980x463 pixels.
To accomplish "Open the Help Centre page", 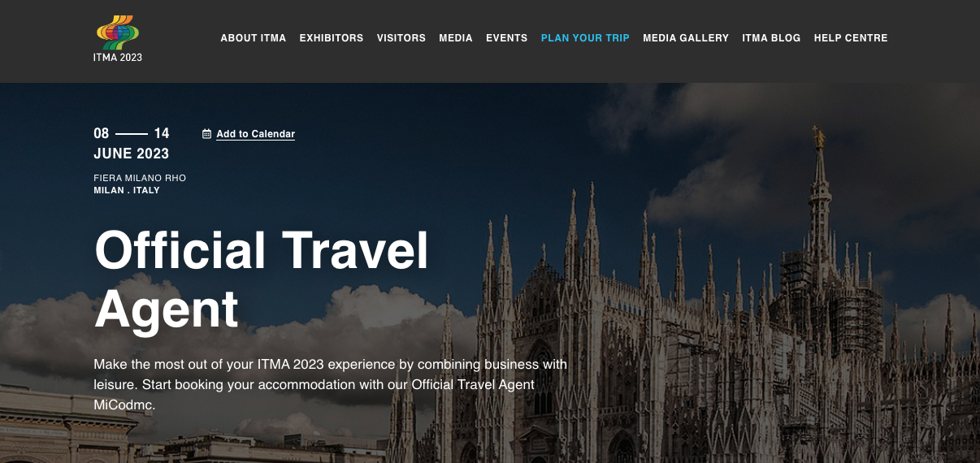I will [x=851, y=38].
